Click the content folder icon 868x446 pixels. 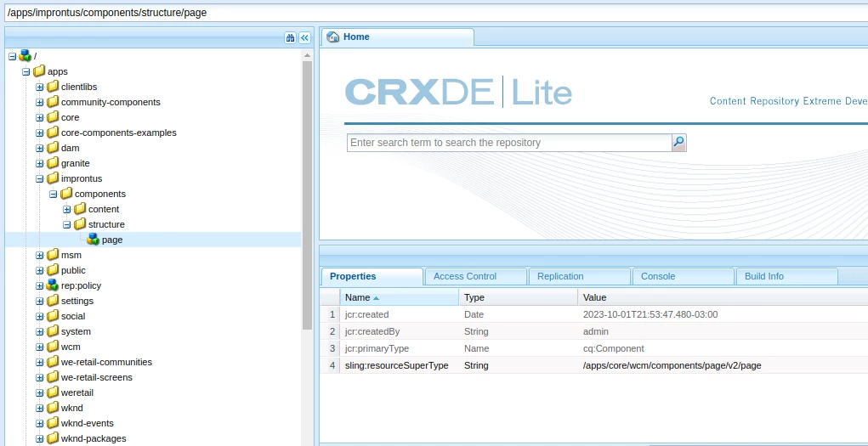(x=80, y=209)
